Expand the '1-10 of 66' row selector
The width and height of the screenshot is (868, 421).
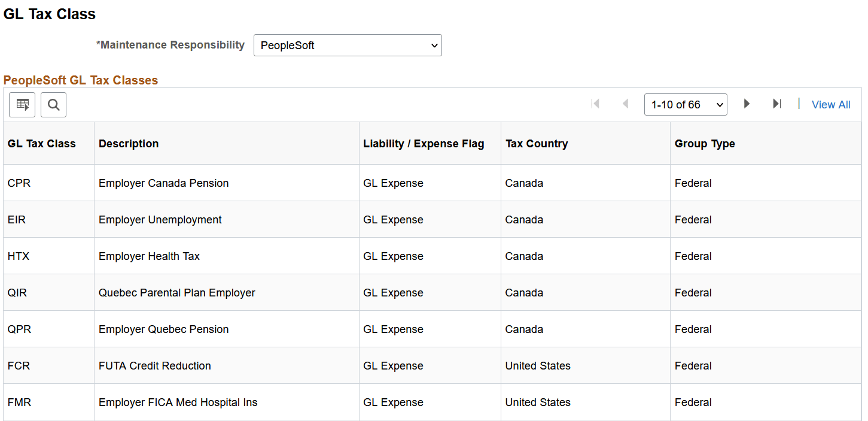coord(686,104)
